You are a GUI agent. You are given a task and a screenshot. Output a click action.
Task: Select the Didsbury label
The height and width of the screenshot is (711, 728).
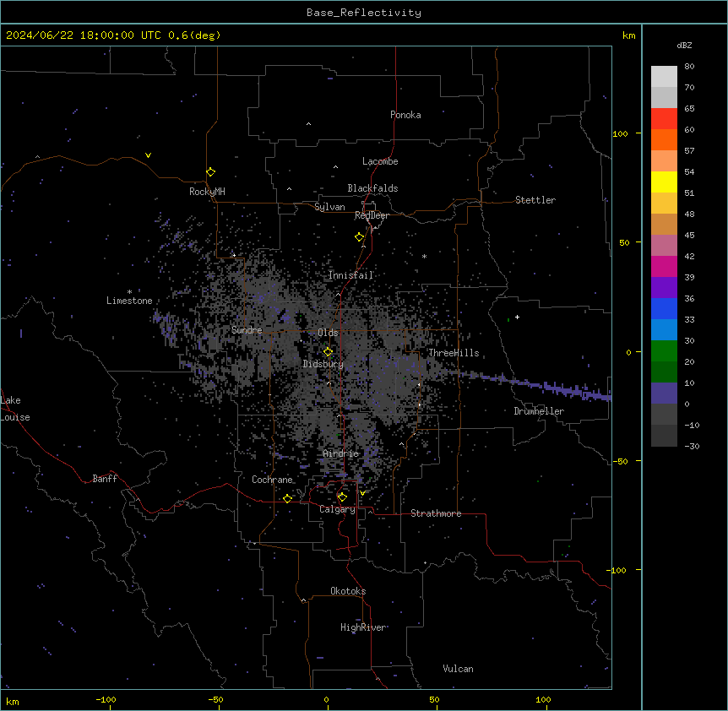[323, 364]
